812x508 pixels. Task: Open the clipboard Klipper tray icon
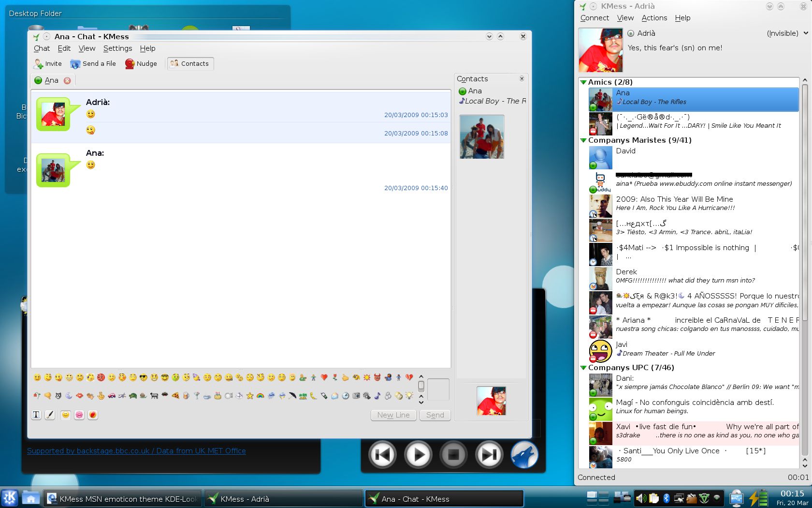coord(654,498)
